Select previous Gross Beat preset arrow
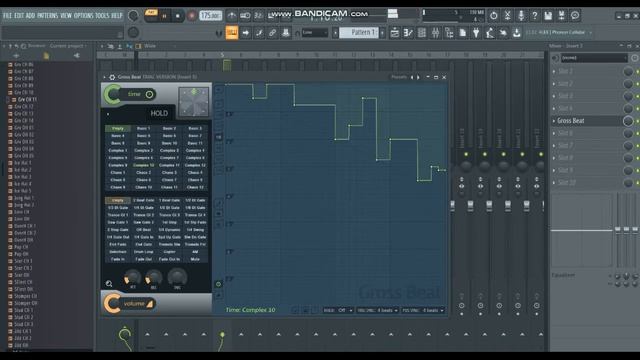The height and width of the screenshot is (360, 640). pos(411,77)
